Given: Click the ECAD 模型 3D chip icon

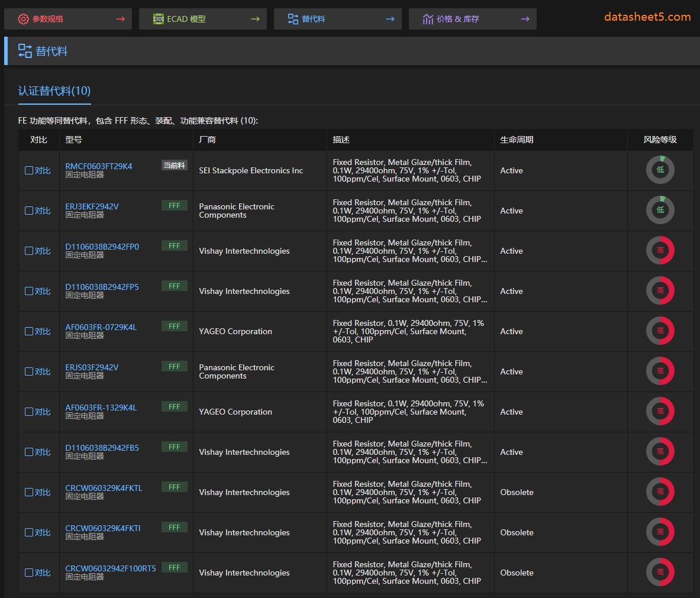Looking at the screenshot, I should click(158, 19).
